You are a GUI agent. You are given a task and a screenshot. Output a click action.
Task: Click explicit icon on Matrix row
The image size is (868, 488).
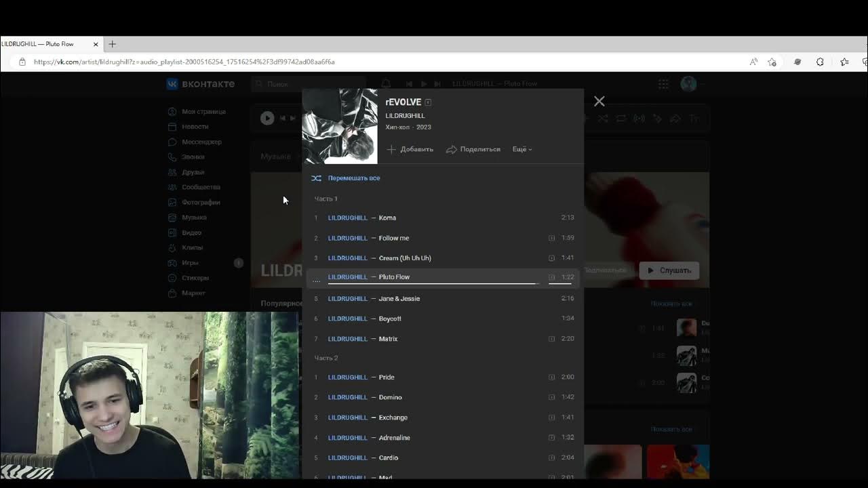(x=551, y=339)
